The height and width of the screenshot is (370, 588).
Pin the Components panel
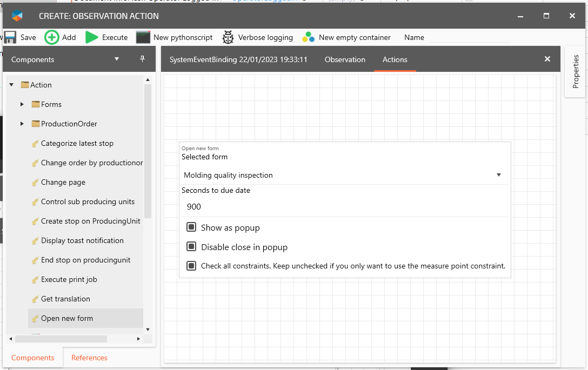click(x=143, y=59)
